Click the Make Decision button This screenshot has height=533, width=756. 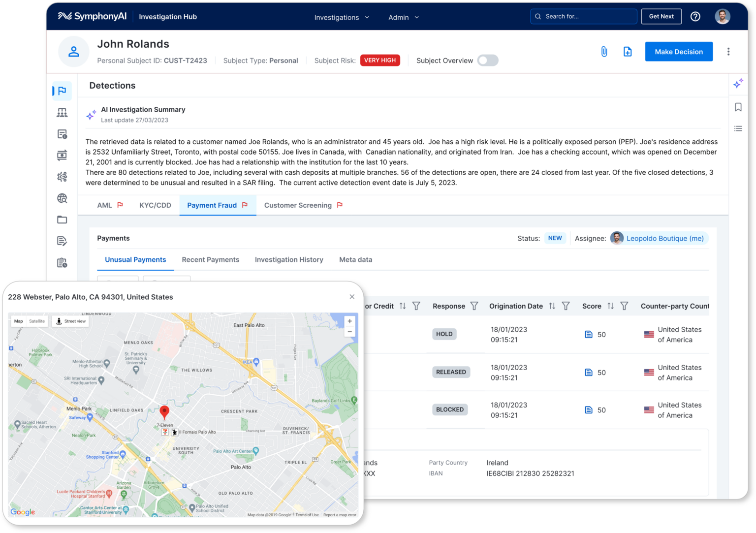tap(679, 51)
